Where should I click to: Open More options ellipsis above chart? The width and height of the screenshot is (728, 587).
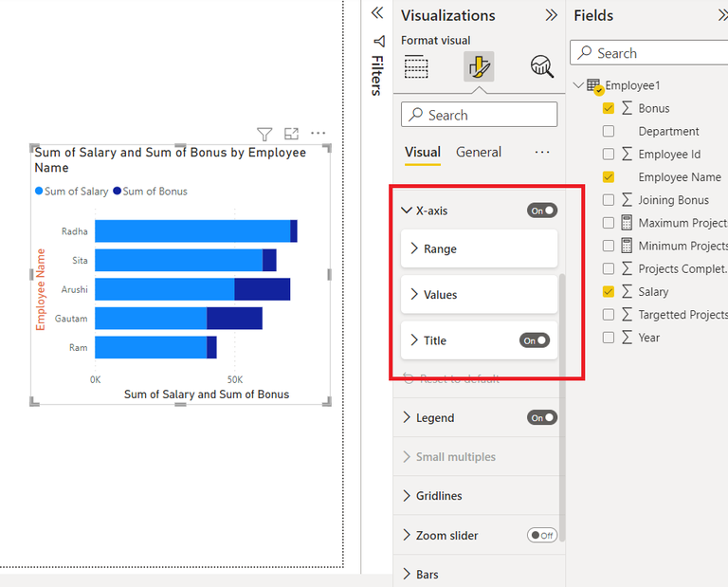(318, 134)
